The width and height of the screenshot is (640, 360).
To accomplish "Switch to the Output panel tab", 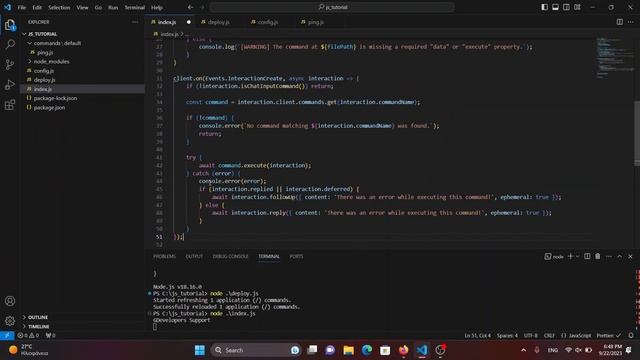I will click(194, 256).
